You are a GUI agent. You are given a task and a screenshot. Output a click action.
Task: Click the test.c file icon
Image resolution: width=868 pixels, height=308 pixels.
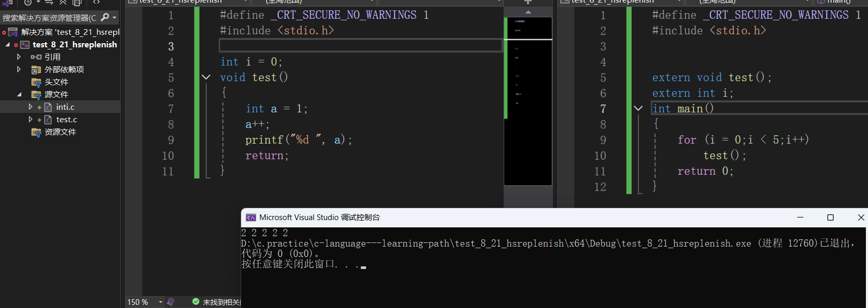(x=48, y=120)
